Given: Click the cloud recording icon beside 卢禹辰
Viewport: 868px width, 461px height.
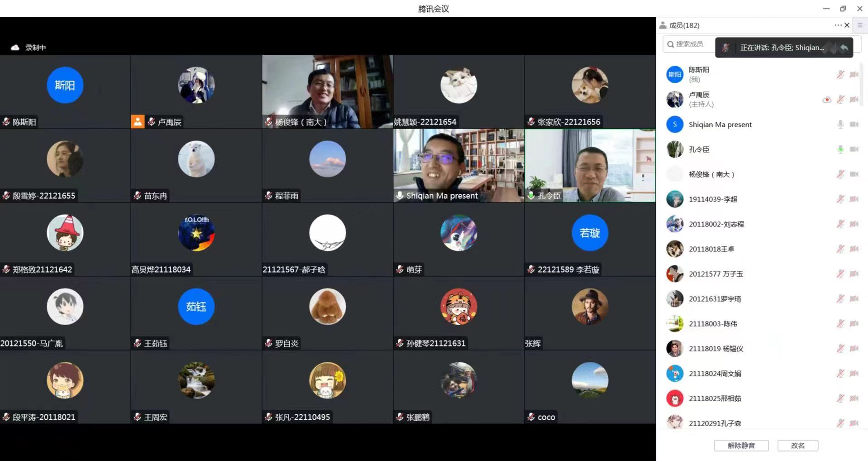Looking at the screenshot, I should 827,100.
